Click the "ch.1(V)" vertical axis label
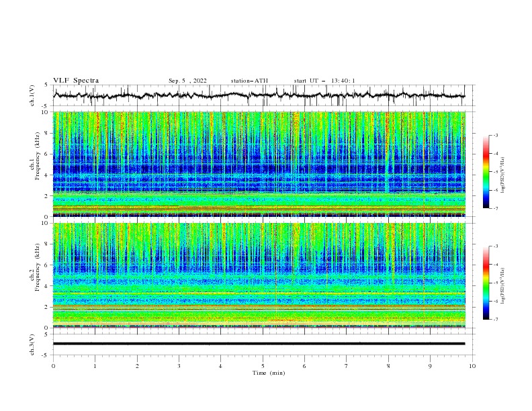The height and width of the screenshot is (411, 532). pyautogui.click(x=32, y=95)
